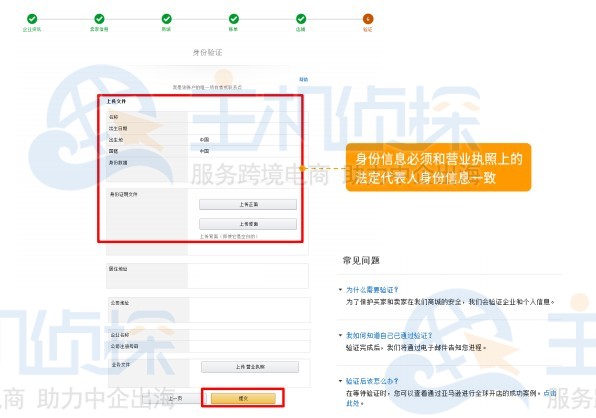Open the 帮助 help link
Image resolution: width=596 pixels, height=418 pixels.
tap(303, 79)
